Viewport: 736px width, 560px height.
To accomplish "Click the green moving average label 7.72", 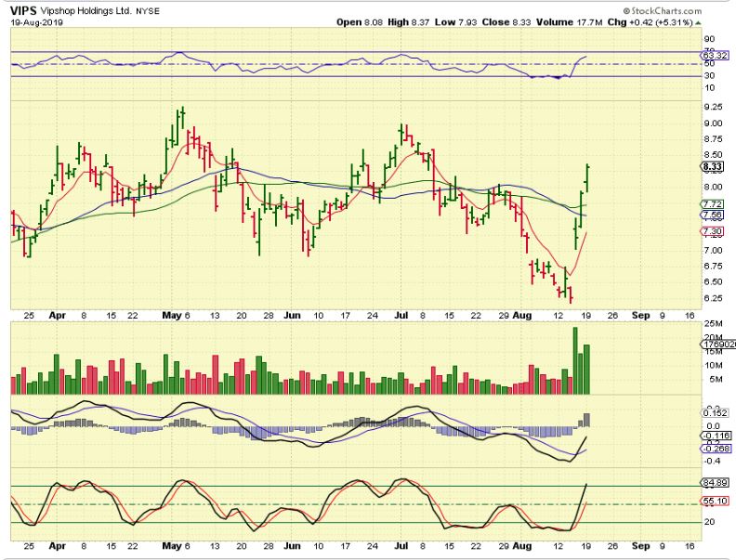I will pyautogui.click(x=713, y=204).
